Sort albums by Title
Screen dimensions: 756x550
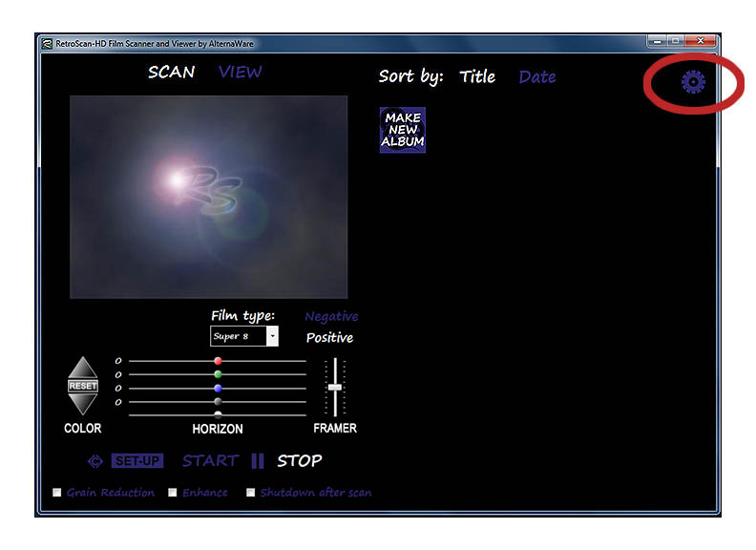tap(477, 77)
